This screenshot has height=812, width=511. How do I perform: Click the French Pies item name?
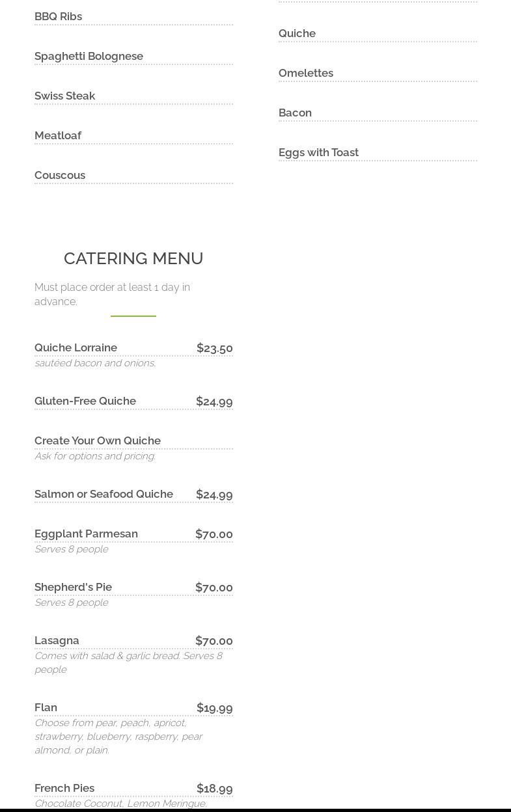click(x=64, y=788)
